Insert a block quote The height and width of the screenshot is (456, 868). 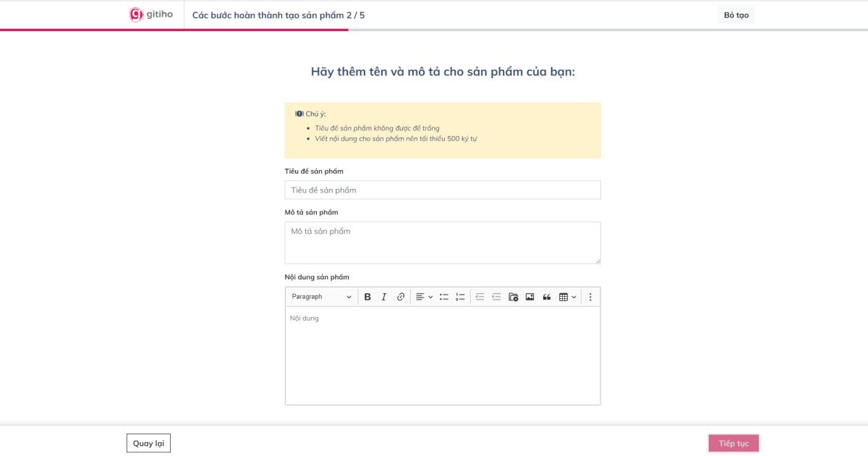(x=546, y=297)
